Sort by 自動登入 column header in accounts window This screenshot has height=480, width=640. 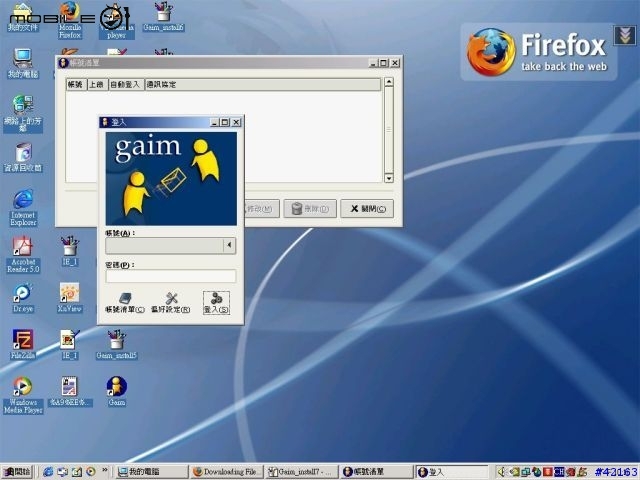pos(126,84)
